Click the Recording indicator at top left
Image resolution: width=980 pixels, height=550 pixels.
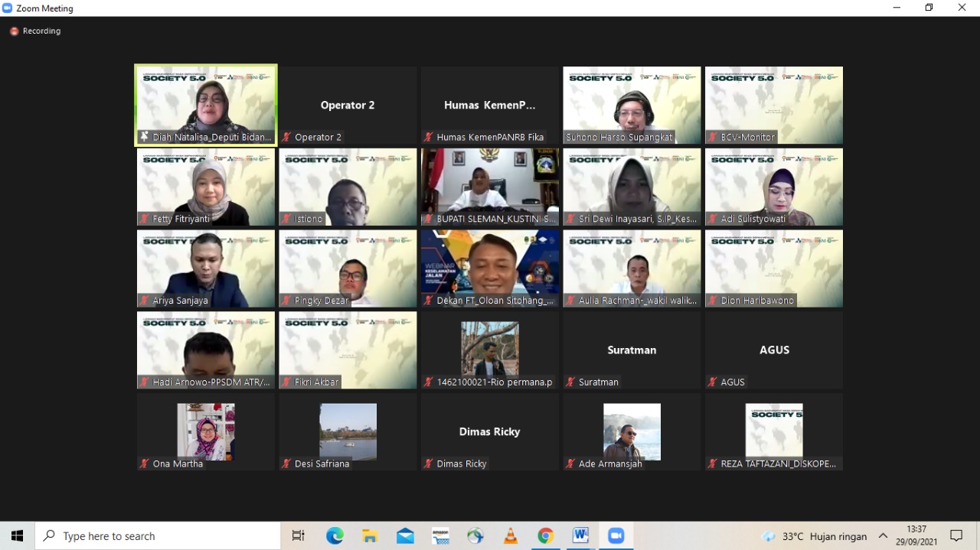pyautogui.click(x=35, y=31)
